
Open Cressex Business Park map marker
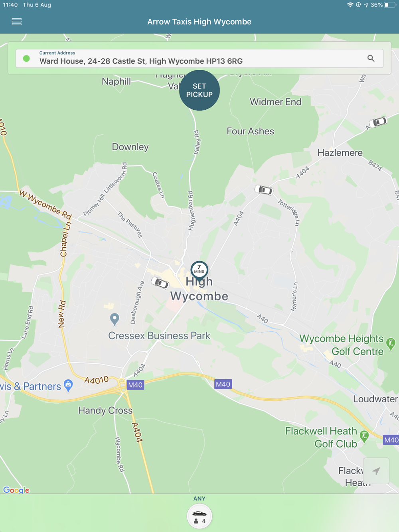115,319
